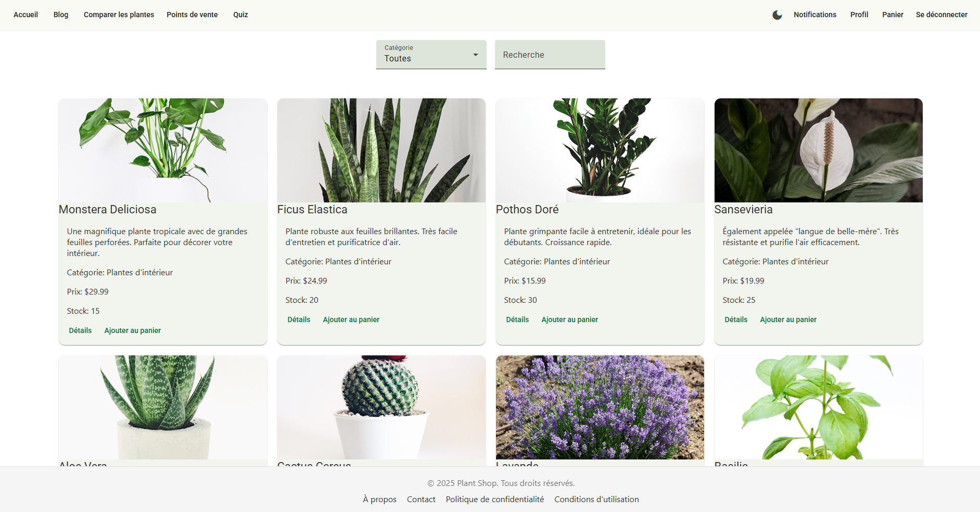Open the Accueil menu item
This screenshot has height=512, width=980.
pyautogui.click(x=26, y=15)
